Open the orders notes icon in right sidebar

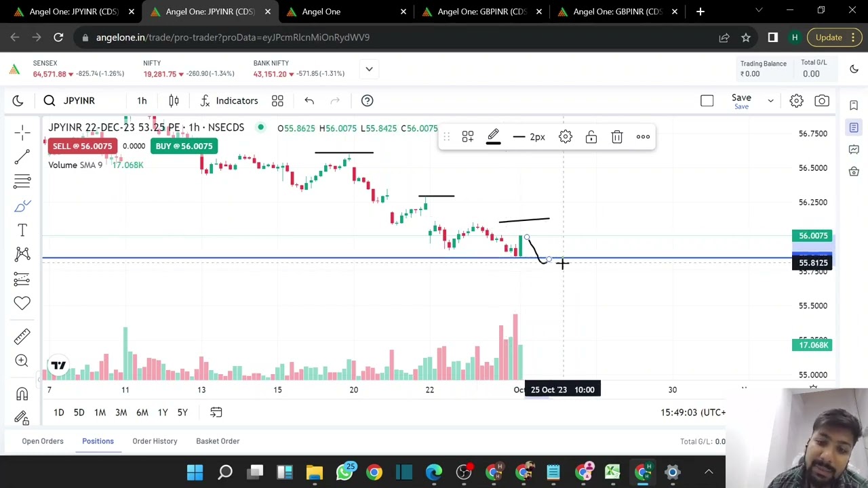tap(854, 127)
